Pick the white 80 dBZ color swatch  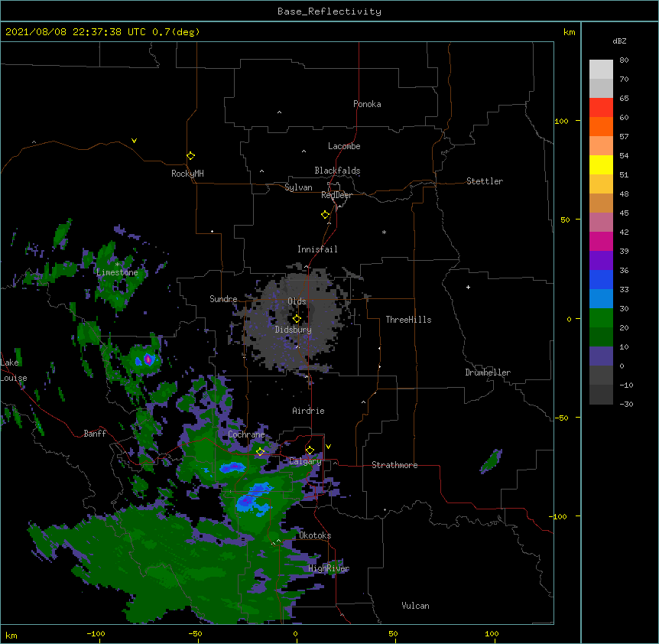click(x=601, y=69)
